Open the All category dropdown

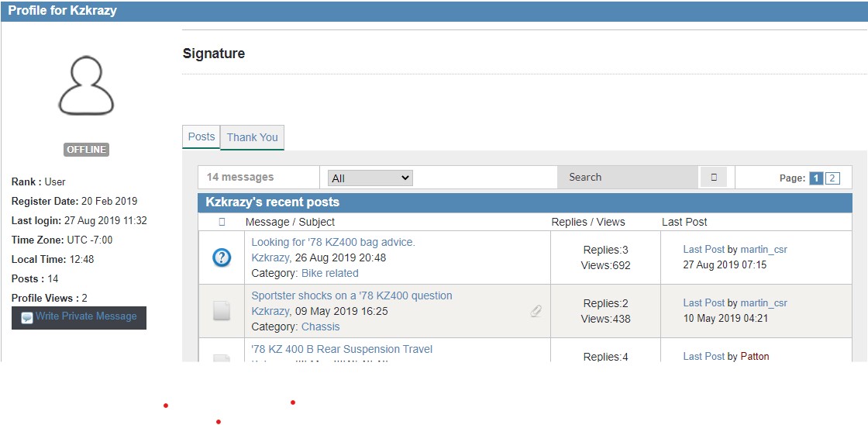tap(370, 178)
